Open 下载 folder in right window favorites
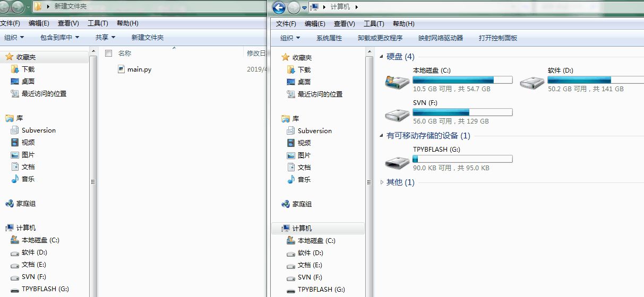 click(304, 70)
